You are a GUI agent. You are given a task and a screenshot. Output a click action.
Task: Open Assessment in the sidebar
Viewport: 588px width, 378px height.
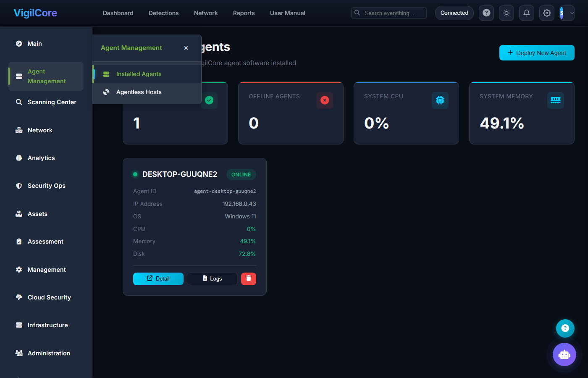[46, 241]
